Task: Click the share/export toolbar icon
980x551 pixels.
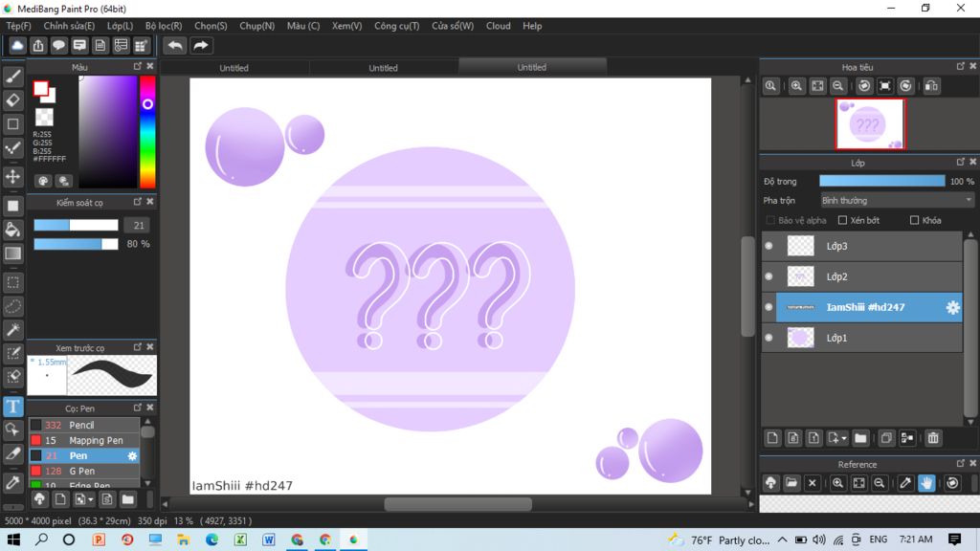Action: [x=38, y=46]
